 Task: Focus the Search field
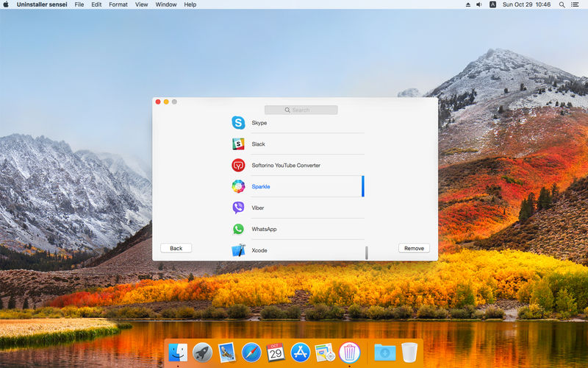pyautogui.click(x=301, y=110)
